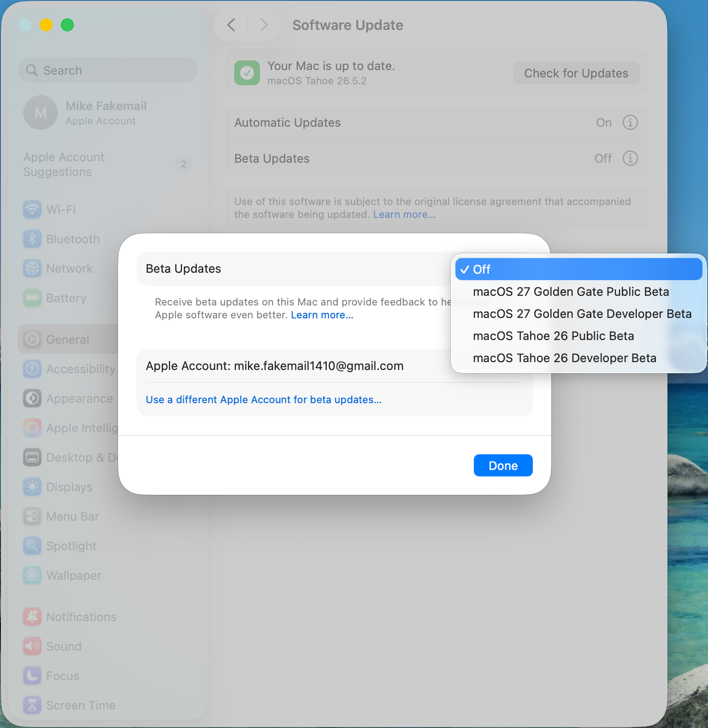Open Learn more link under license agreement
The height and width of the screenshot is (728, 708).
click(x=404, y=214)
